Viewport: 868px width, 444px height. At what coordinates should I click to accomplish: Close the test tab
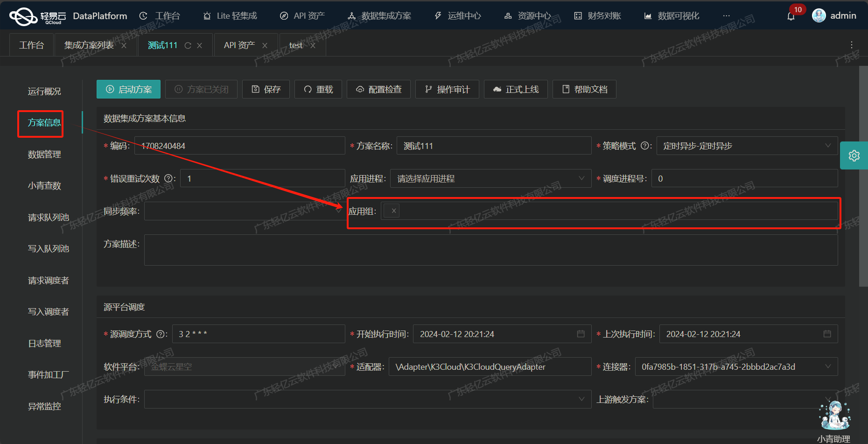coord(313,45)
